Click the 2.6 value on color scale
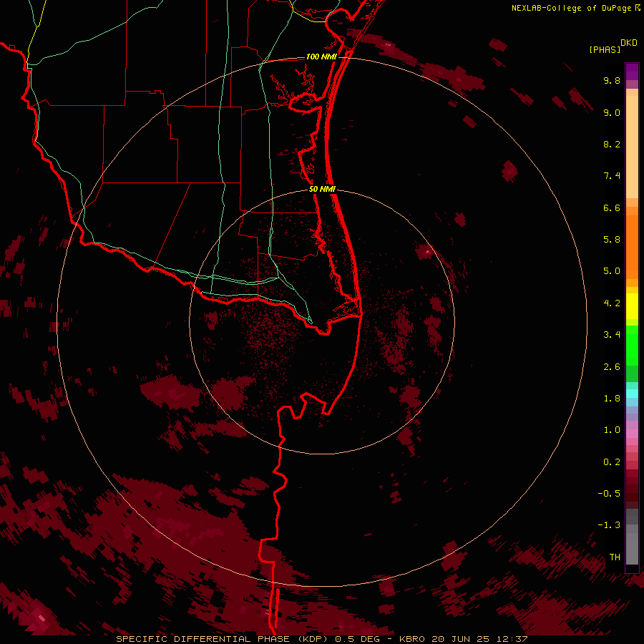The width and height of the screenshot is (644, 644). (612, 367)
